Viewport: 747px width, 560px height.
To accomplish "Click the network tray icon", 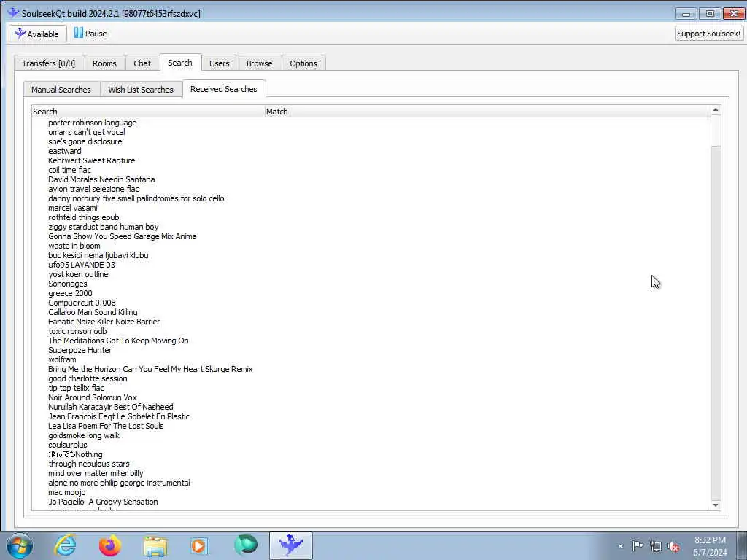I will point(656,547).
